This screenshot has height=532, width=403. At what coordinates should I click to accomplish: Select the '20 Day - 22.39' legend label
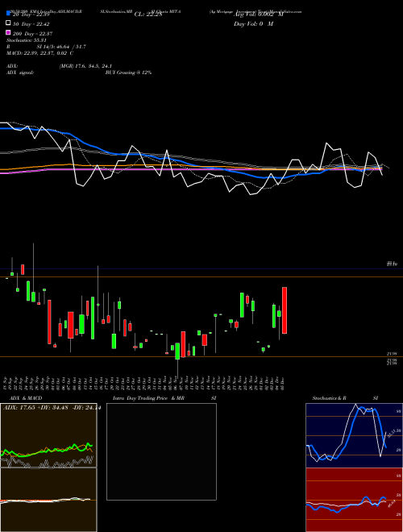(31, 15)
